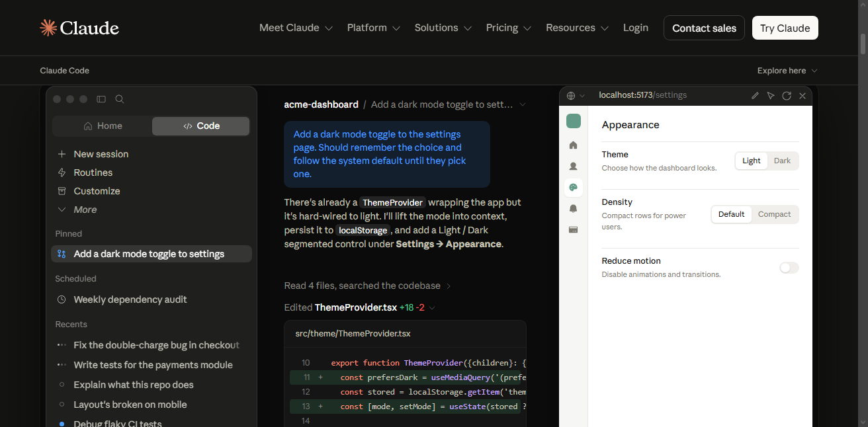The height and width of the screenshot is (427, 868).
Task: Expand the Meet Claude menu
Action: [295, 28]
